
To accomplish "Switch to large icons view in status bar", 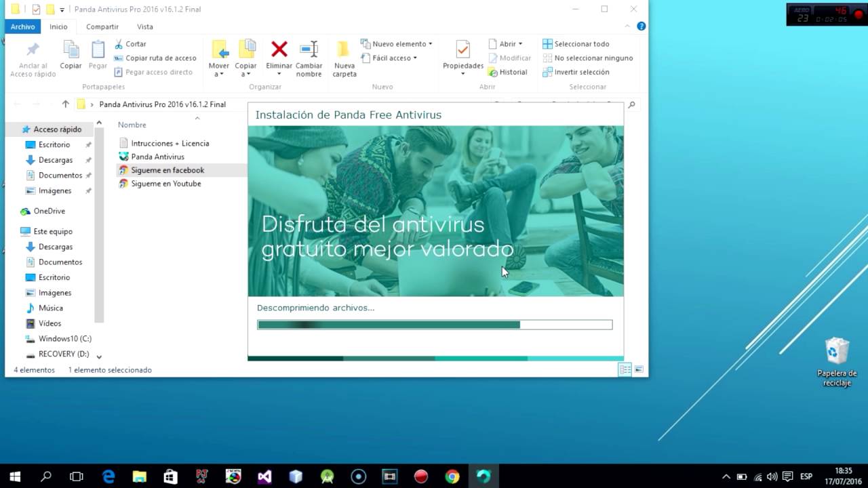I will (639, 369).
